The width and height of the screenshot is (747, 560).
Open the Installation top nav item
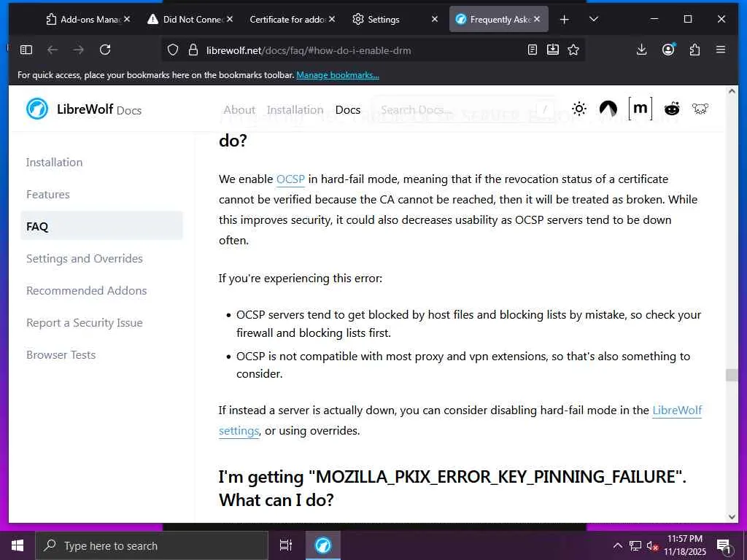point(295,110)
